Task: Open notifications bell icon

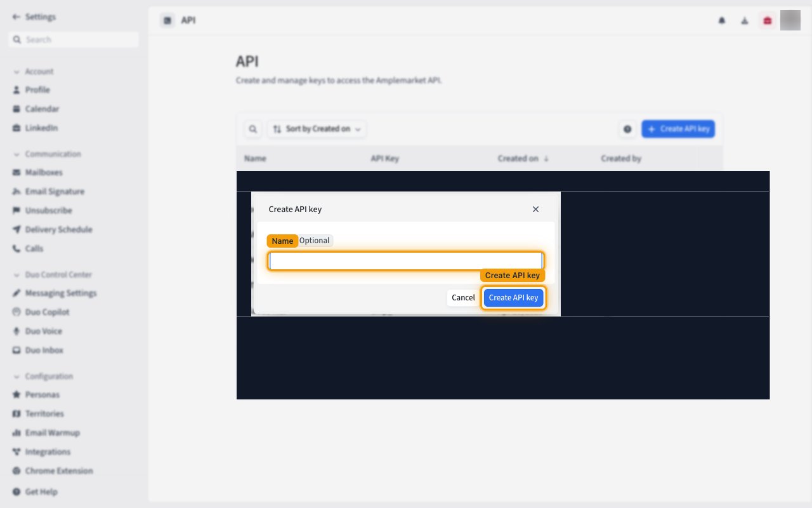Action: (x=722, y=20)
